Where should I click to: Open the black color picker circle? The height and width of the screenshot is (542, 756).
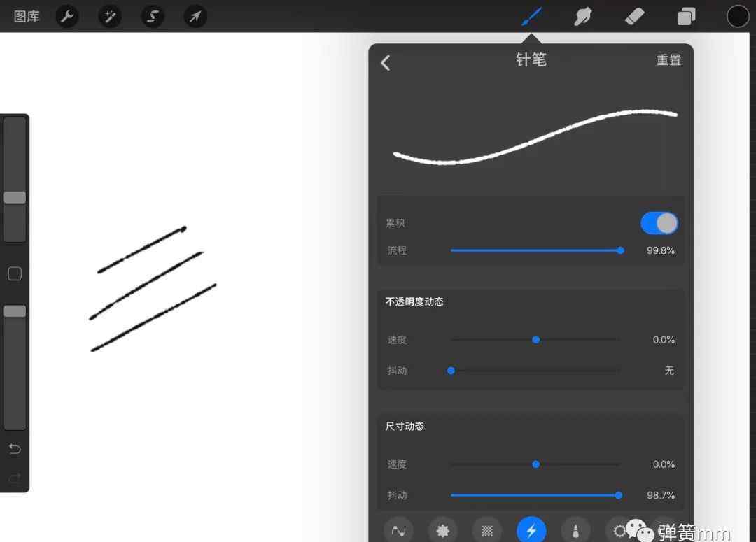click(738, 16)
